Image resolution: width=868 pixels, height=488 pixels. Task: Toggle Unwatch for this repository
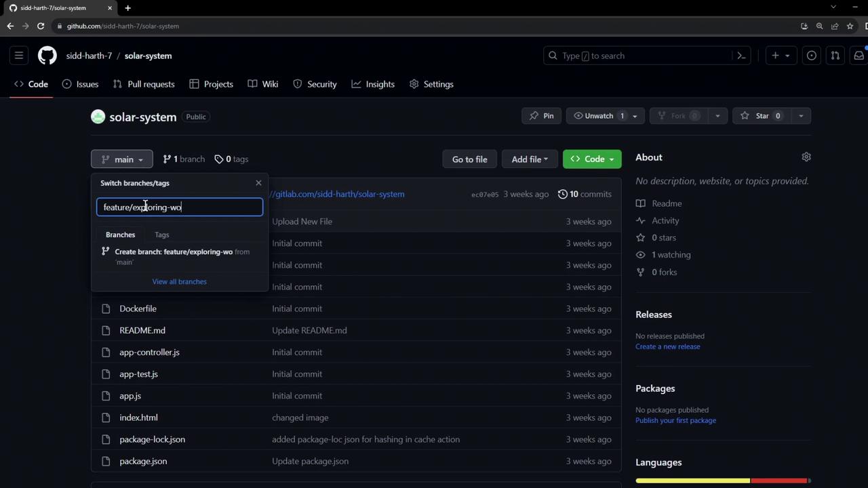599,116
